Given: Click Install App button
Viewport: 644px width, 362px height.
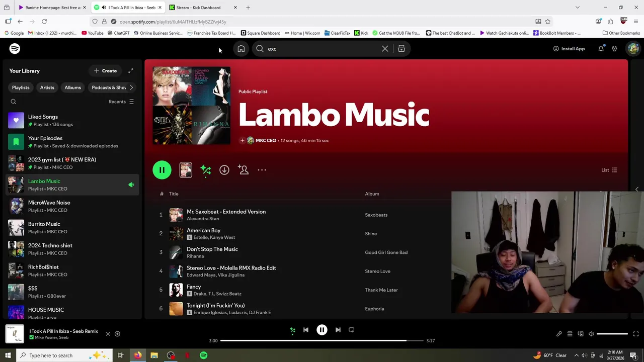Looking at the screenshot, I should [x=569, y=49].
